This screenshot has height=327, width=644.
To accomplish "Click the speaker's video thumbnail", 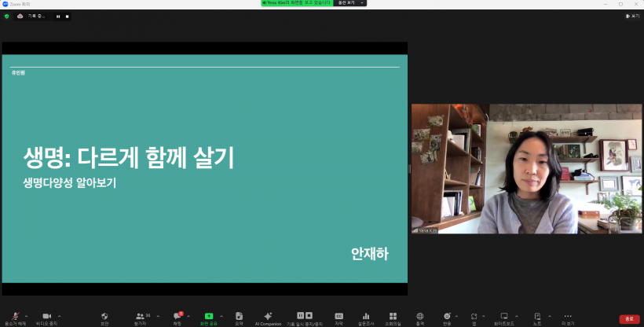I will [x=526, y=169].
